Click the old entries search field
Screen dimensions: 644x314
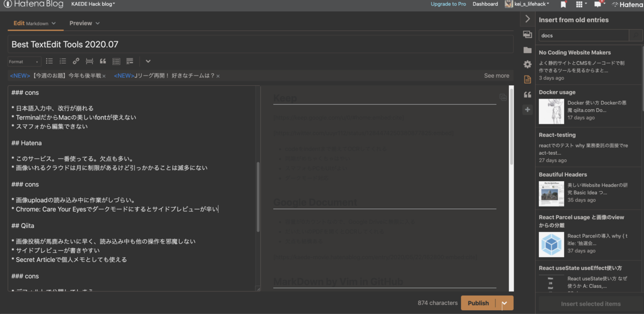click(583, 35)
